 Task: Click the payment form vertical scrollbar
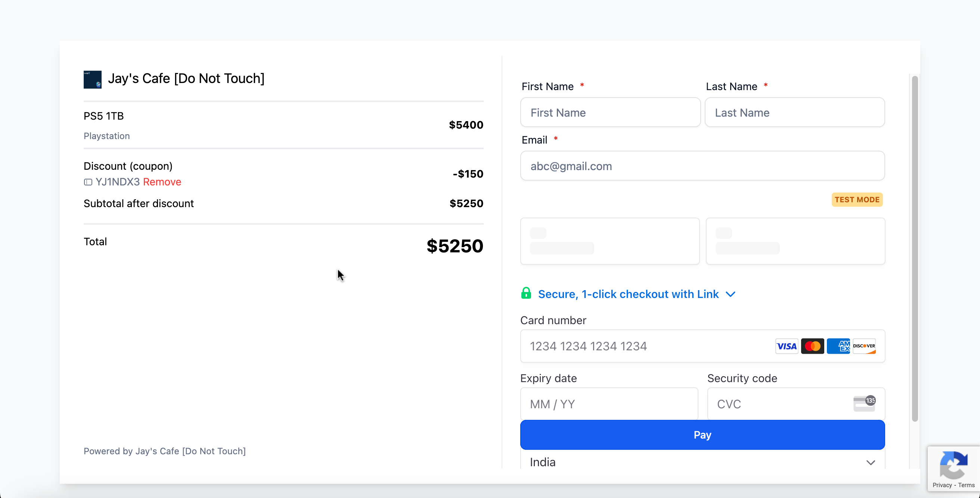click(915, 248)
